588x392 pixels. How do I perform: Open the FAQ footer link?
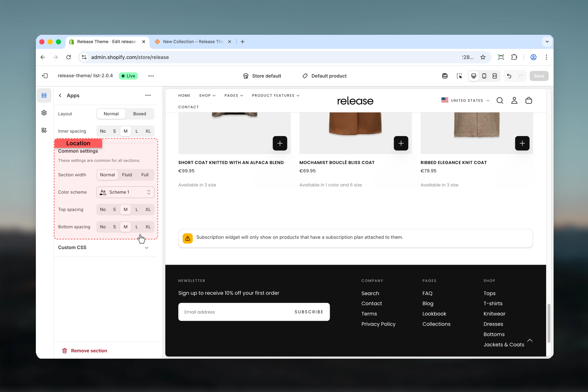[x=427, y=293]
